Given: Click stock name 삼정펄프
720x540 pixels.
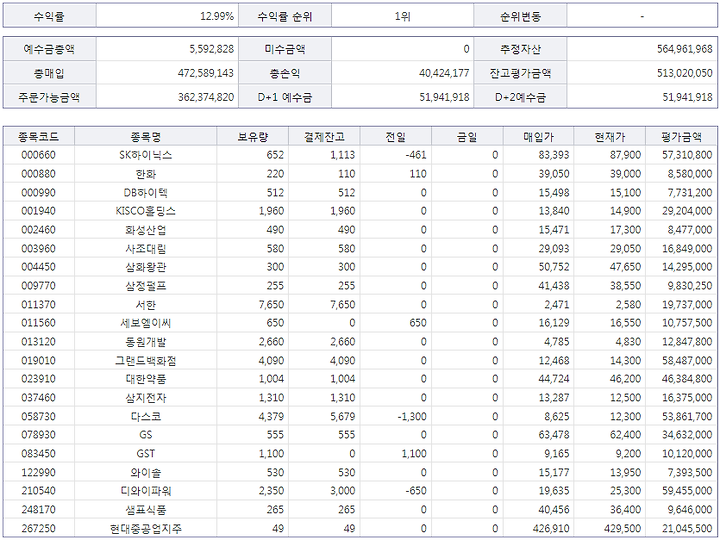Looking at the screenshot, I should [146, 286].
